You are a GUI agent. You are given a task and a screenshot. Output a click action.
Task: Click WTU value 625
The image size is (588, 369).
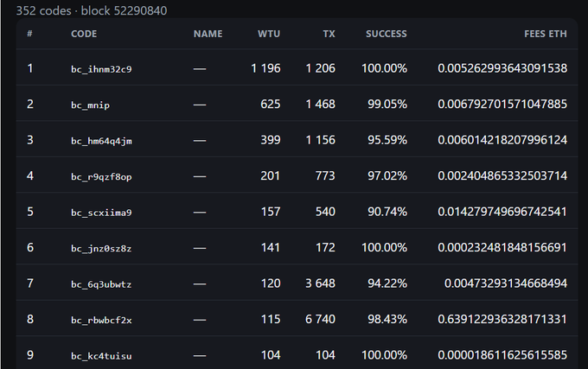pos(271,104)
